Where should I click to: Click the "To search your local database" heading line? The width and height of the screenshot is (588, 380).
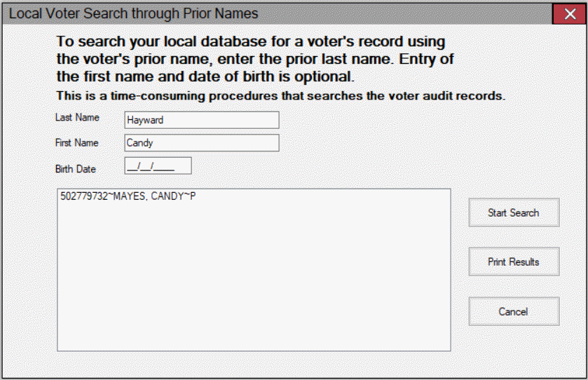pyautogui.click(x=251, y=41)
